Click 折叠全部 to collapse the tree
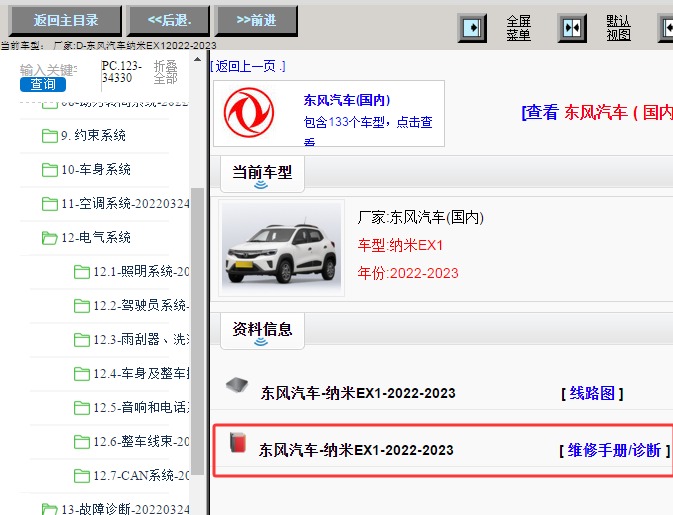The width and height of the screenshot is (673, 515). click(x=166, y=72)
